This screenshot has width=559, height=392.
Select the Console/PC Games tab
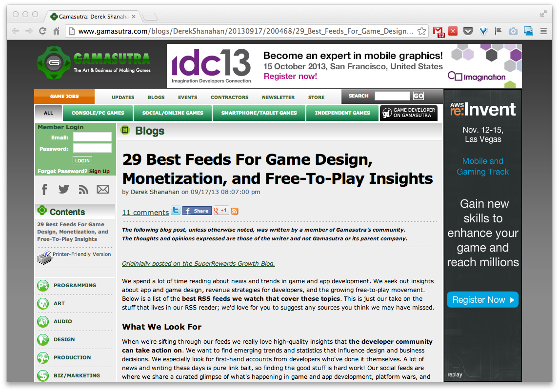coord(98,113)
